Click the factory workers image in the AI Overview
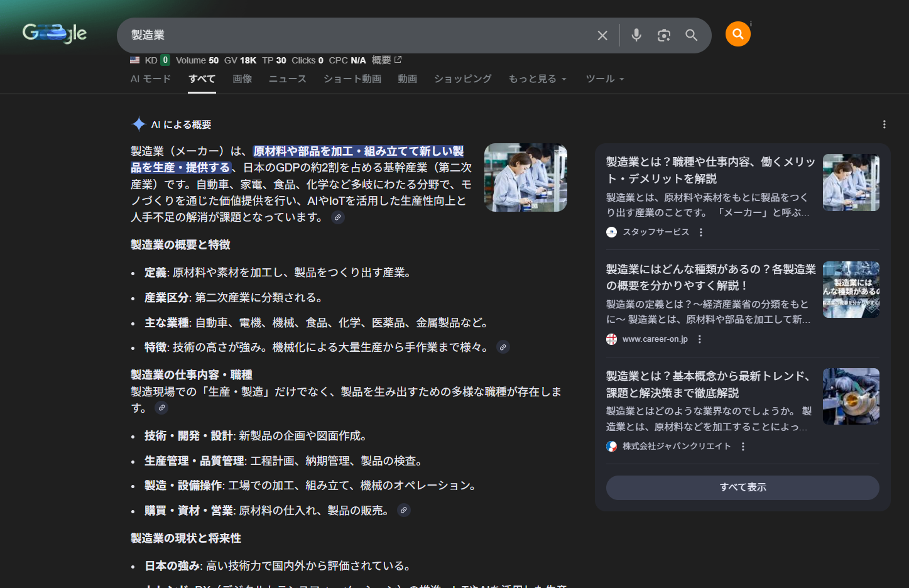The width and height of the screenshot is (909, 588). pyautogui.click(x=525, y=177)
